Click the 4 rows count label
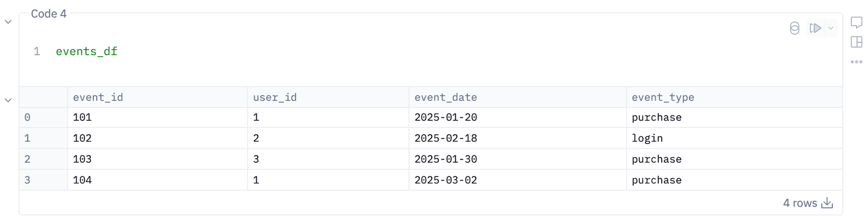The image size is (868, 224). pos(800,203)
